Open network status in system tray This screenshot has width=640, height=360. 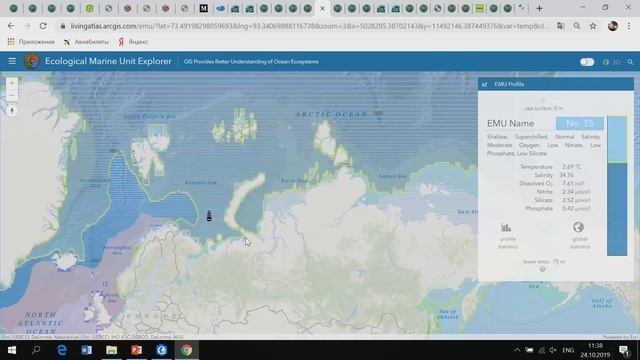coord(541,350)
